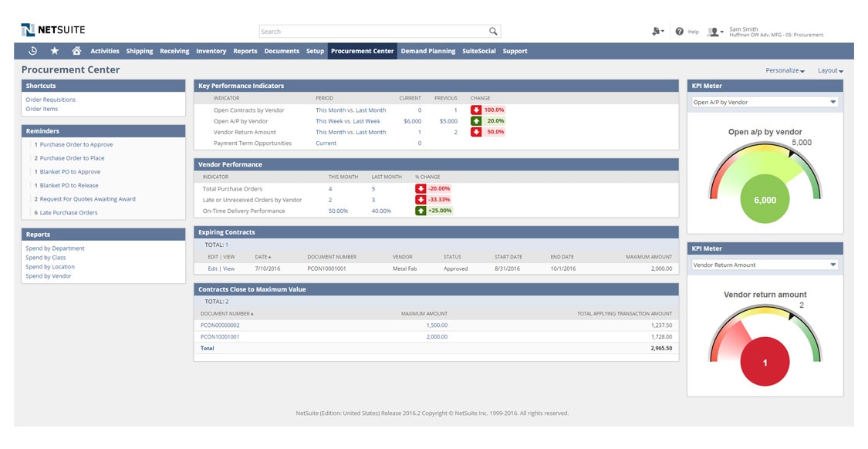Open Request For Quotes Awaiting Award reminder

(87, 199)
